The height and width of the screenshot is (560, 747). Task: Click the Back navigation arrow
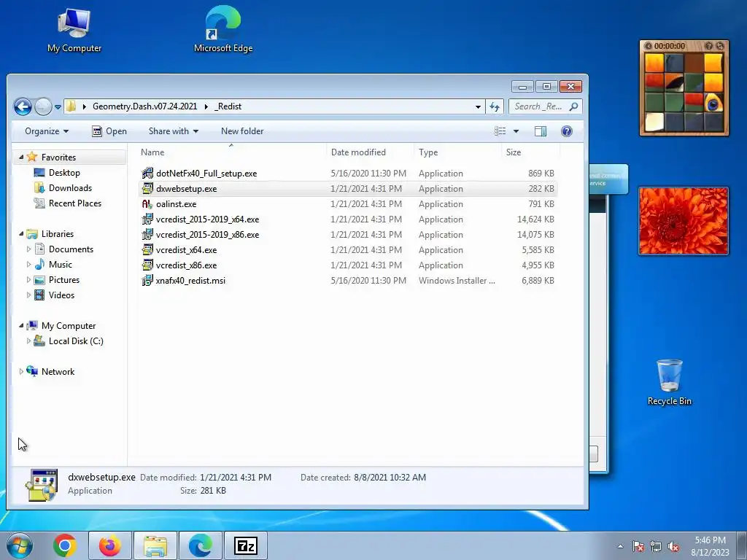pos(23,106)
